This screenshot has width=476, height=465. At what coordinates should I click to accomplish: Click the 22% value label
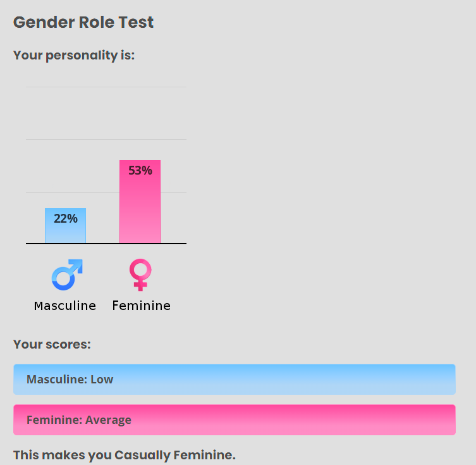pos(66,218)
